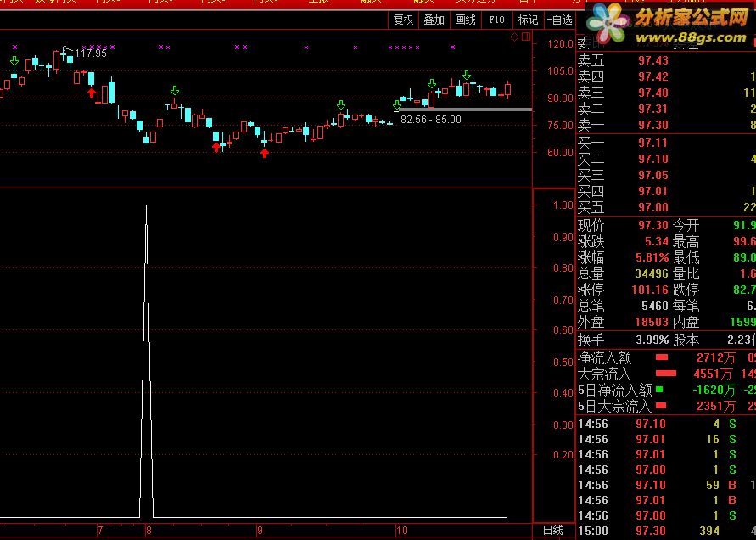Click the leftmost red up arrow signal

(92, 93)
